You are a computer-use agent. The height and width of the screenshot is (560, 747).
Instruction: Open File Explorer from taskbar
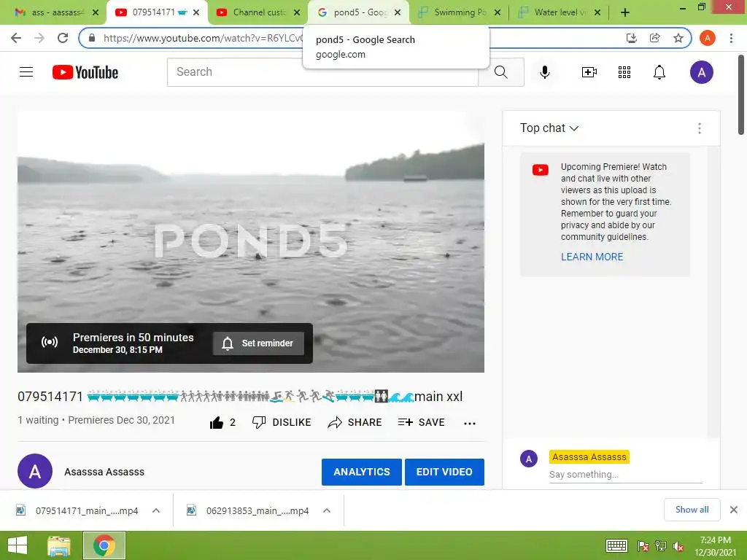point(59,545)
